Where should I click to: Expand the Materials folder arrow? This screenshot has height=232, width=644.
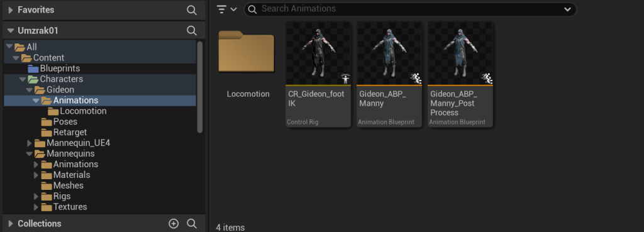[36, 175]
